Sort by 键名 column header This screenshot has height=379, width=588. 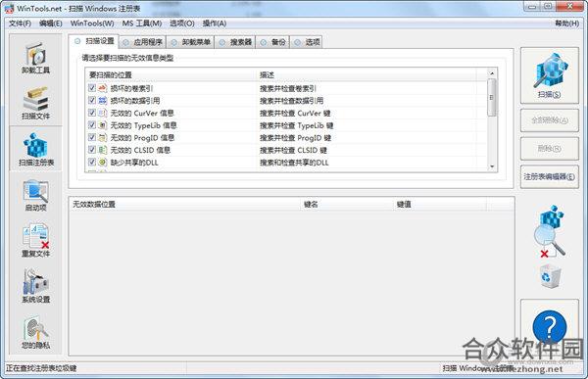348,205
